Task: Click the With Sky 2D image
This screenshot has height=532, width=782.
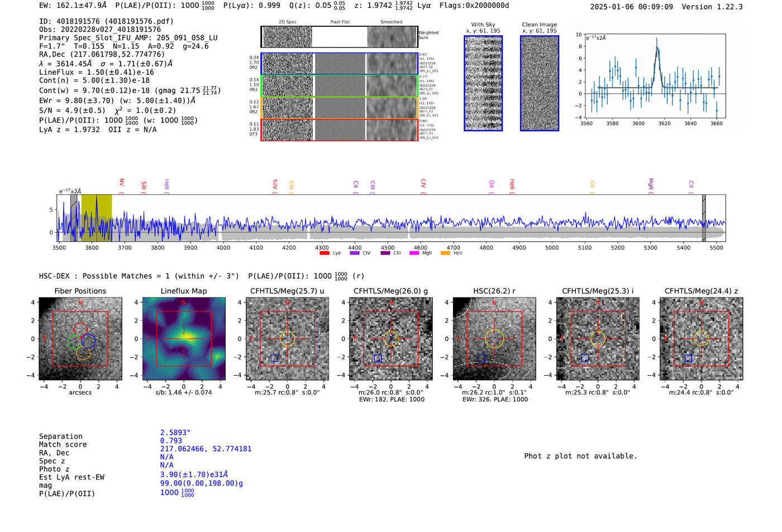Action: (483, 83)
